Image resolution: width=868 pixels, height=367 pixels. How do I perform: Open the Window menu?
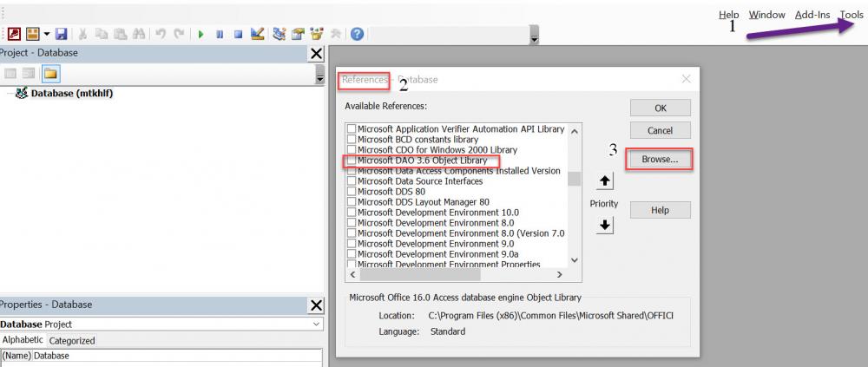766,15
